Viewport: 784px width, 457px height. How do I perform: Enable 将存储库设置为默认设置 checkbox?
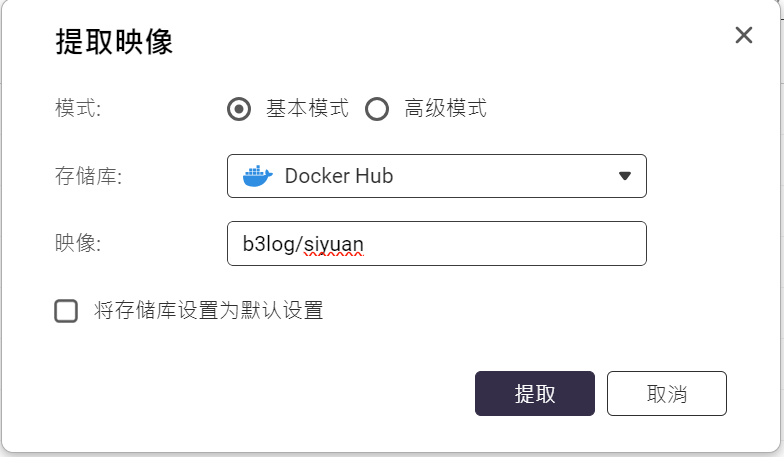point(66,311)
